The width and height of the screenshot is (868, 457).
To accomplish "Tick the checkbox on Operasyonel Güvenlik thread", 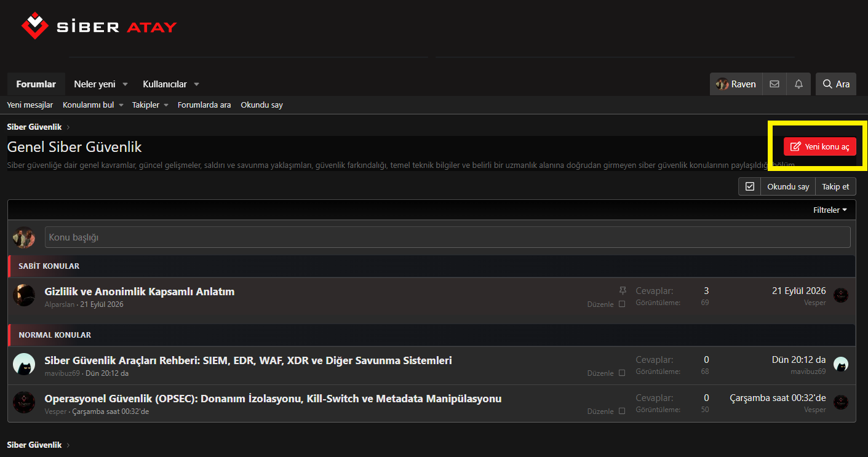I will (x=622, y=411).
